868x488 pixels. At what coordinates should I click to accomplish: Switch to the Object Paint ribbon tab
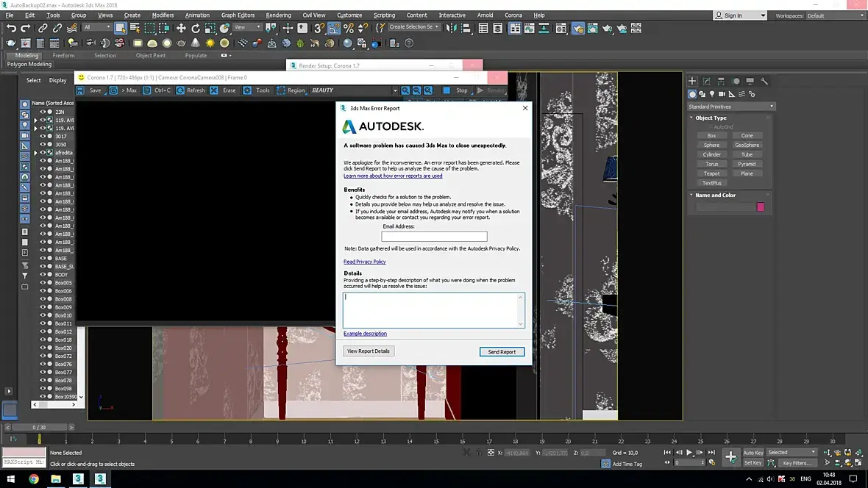point(151,55)
